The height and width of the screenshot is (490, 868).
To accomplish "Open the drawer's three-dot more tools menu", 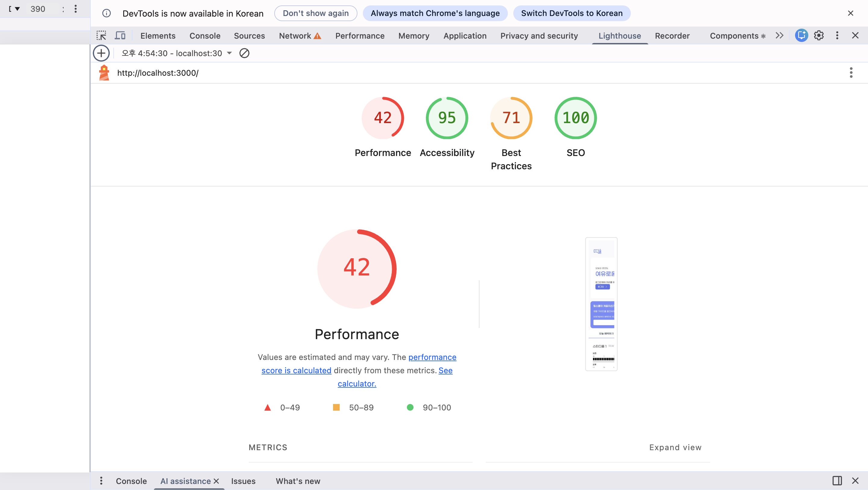I will point(101,481).
